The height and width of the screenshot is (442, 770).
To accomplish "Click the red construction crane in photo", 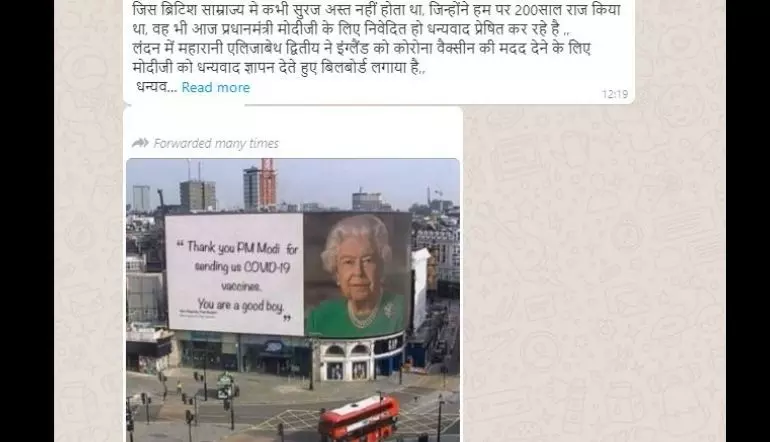I will (268, 183).
